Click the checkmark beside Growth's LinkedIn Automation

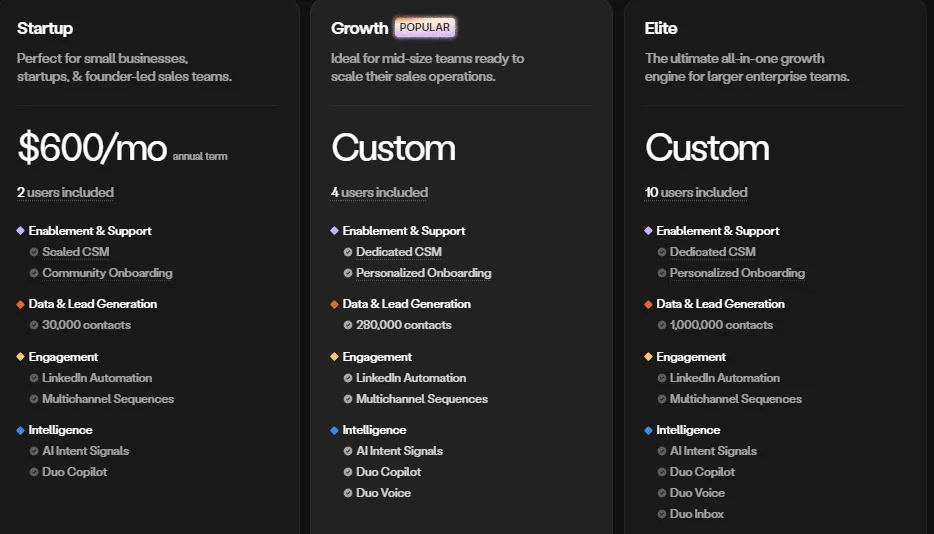348,378
